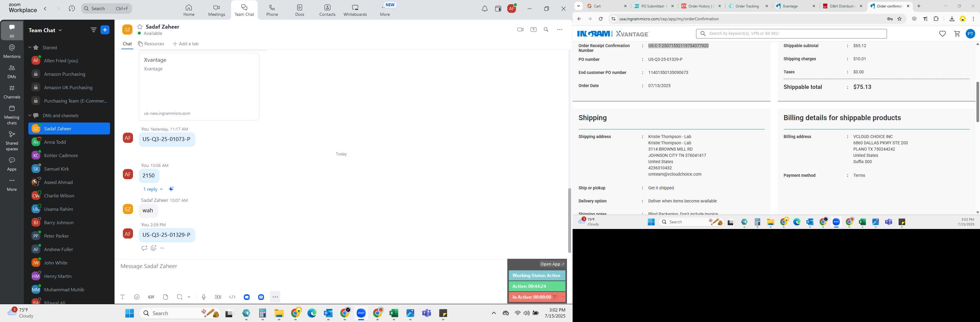The width and height of the screenshot is (980, 322).
Task: Click the share screen icon in chat header
Action: tap(533, 30)
